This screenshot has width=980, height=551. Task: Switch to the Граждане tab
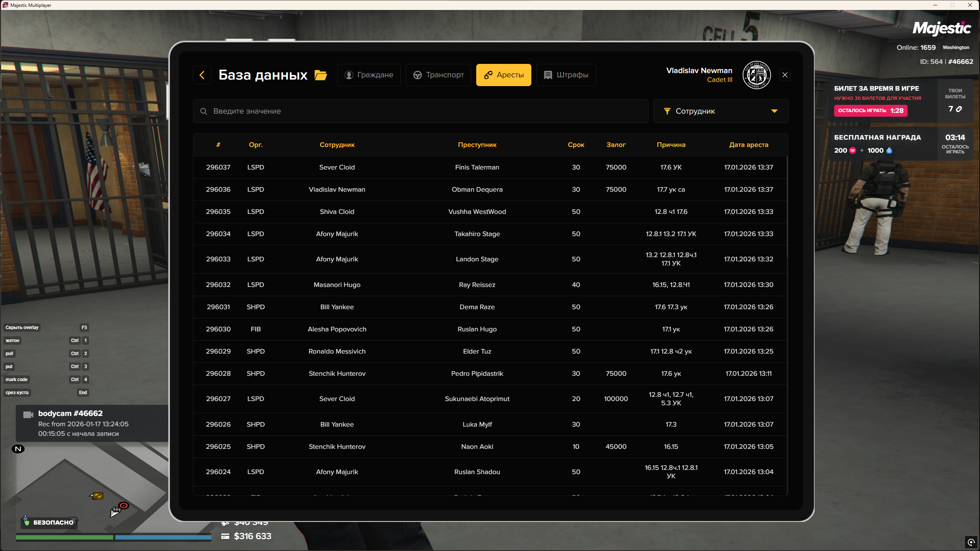coord(369,75)
